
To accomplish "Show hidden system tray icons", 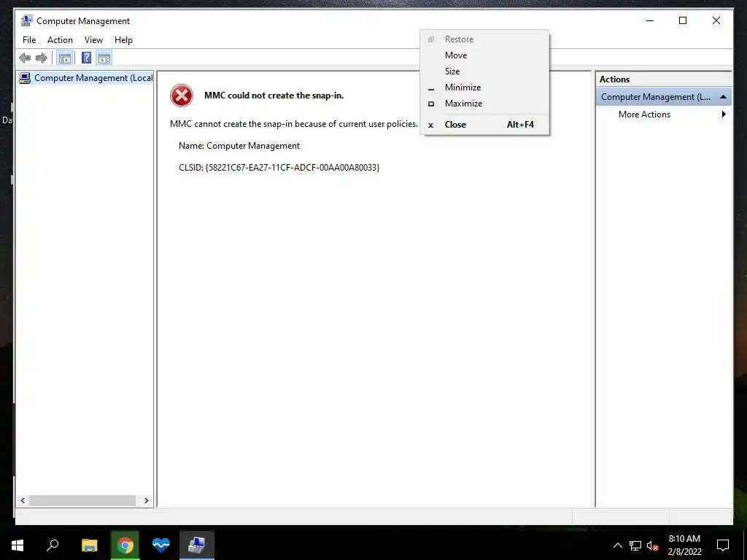I will pyautogui.click(x=617, y=545).
